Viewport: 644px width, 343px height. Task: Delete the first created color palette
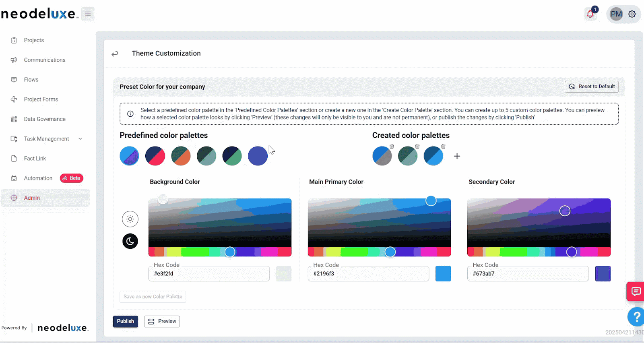click(x=392, y=146)
